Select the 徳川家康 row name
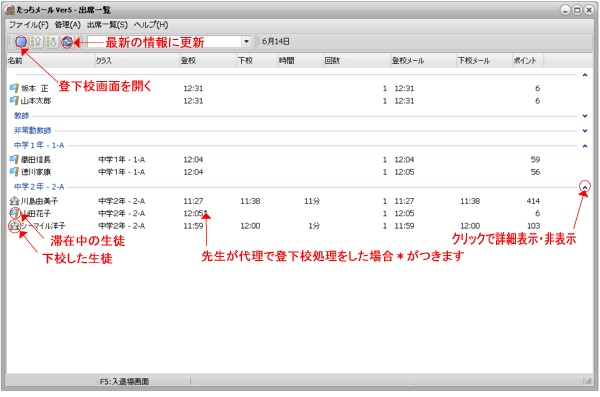600x397 pixels. (36, 172)
